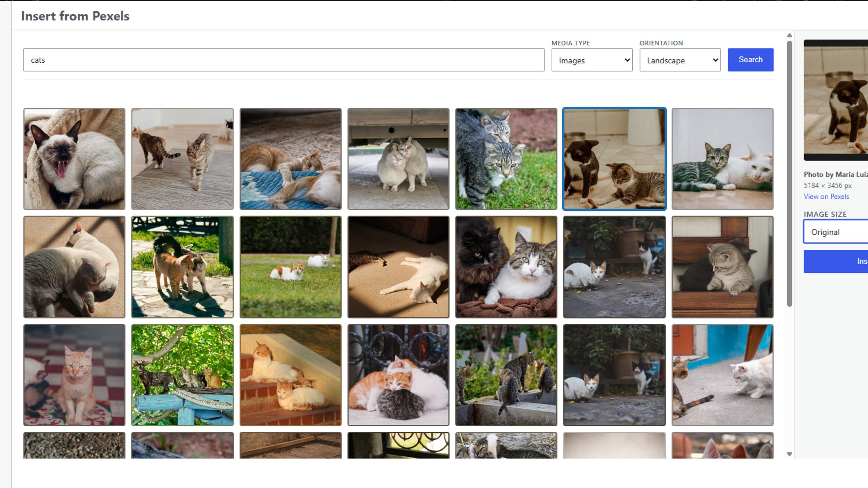The height and width of the screenshot is (488, 868).
Task: Click the highlighted black cat and tabby kitten photo
Action: 614,159
